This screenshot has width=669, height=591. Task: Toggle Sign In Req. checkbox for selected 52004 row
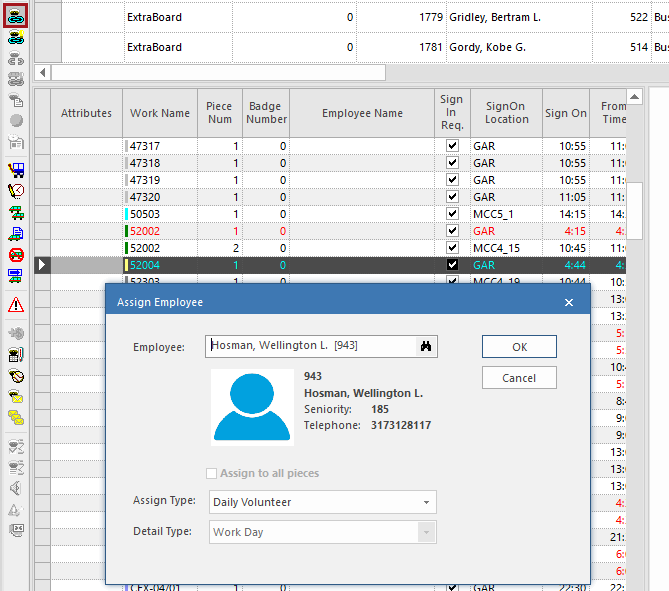452,265
